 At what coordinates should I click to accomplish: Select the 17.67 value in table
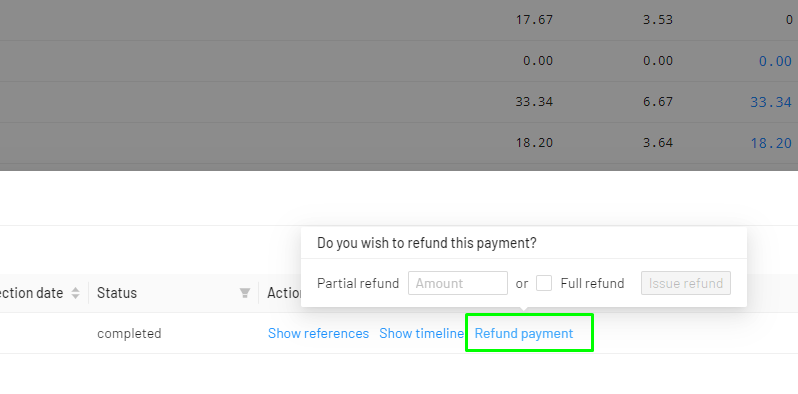[534, 20]
